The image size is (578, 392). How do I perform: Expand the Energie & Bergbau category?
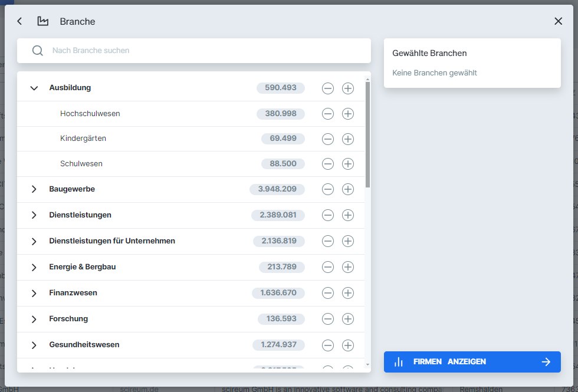(x=34, y=267)
